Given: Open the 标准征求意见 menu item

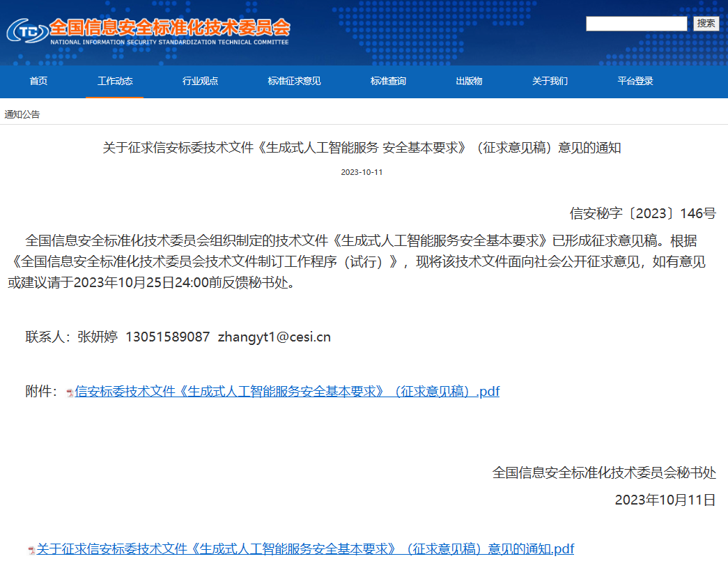Looking at the screenshot, I should [294, 81].
